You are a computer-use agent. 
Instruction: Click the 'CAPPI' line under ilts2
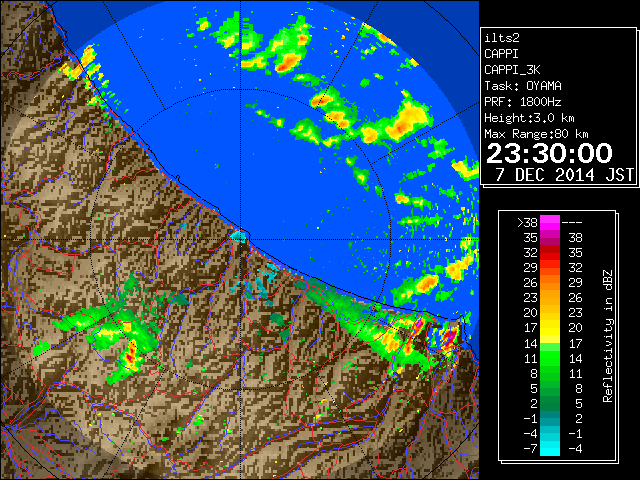(502, 54)
